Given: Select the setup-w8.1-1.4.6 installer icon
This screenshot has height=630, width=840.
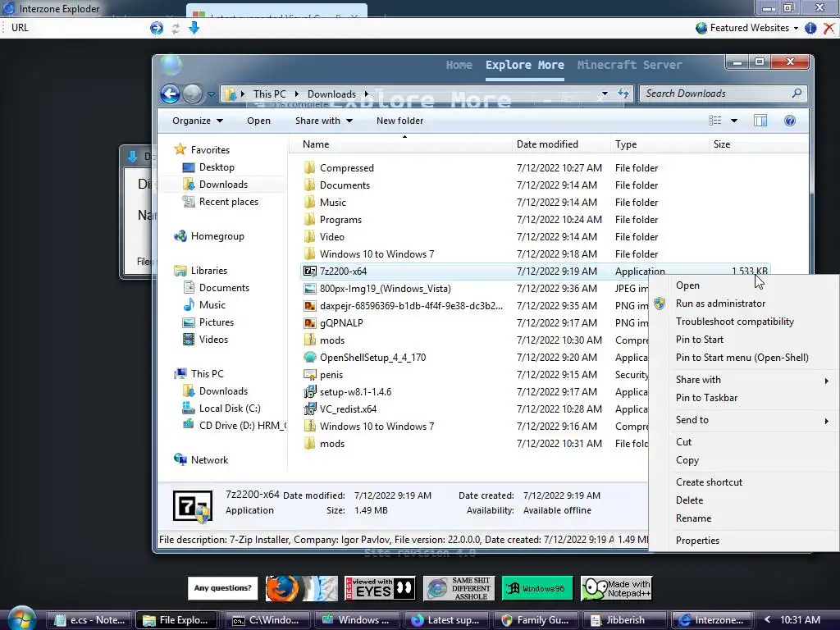Looking at the screenshot, I should (x=309, y=391).
